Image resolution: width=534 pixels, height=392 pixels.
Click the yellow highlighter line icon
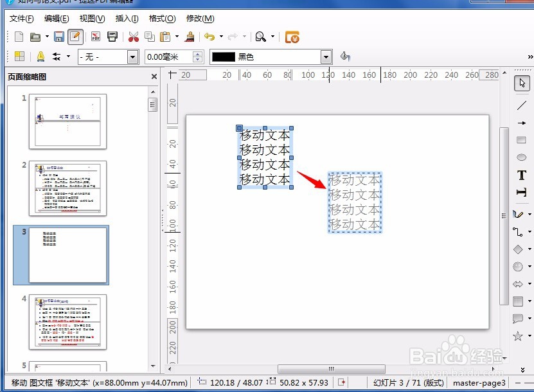coord(40,57)
